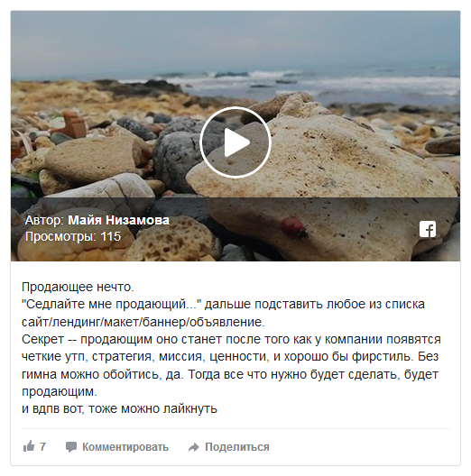
Task: Click the paragraph starting with Секрет
Action: pos(231,365)
